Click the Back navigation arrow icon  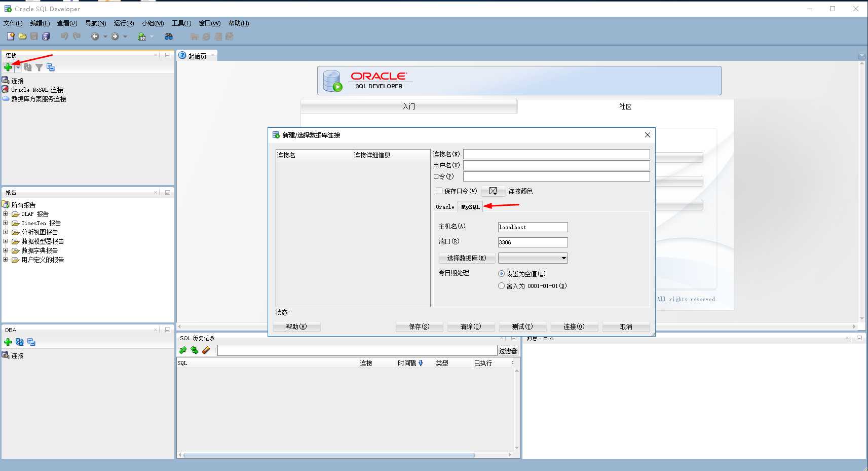[95, 37]
